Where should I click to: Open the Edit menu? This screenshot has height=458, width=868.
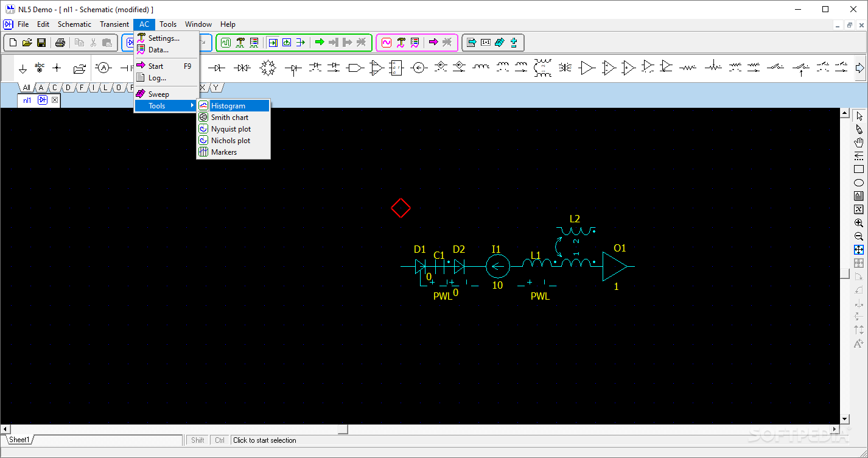tap(43, 24)
